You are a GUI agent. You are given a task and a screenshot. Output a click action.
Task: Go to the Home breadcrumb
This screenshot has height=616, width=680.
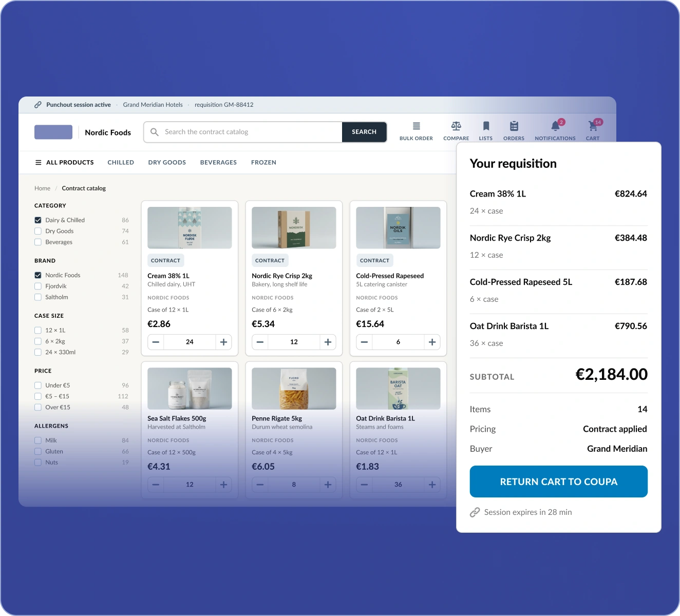[x=42, y=188]
